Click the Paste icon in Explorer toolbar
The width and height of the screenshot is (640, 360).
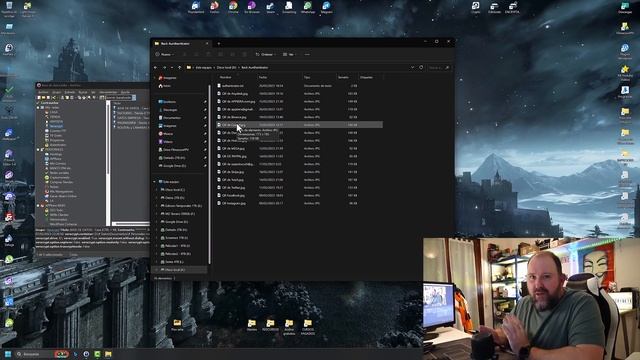pos(208,54)
